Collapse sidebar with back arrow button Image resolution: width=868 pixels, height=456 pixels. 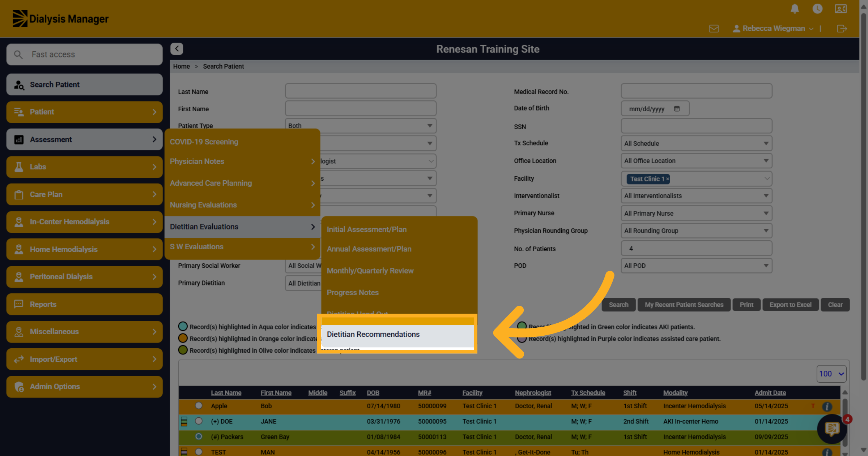(177, 49)
